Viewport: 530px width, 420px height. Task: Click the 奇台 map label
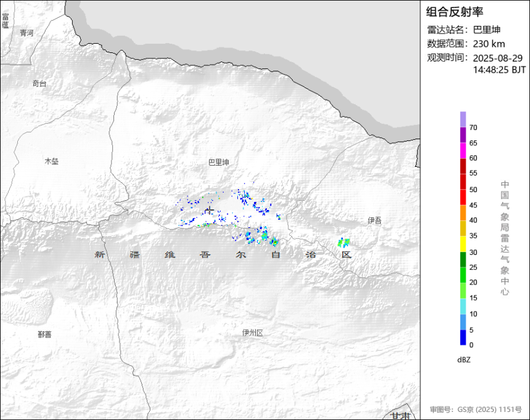(39, 84)
